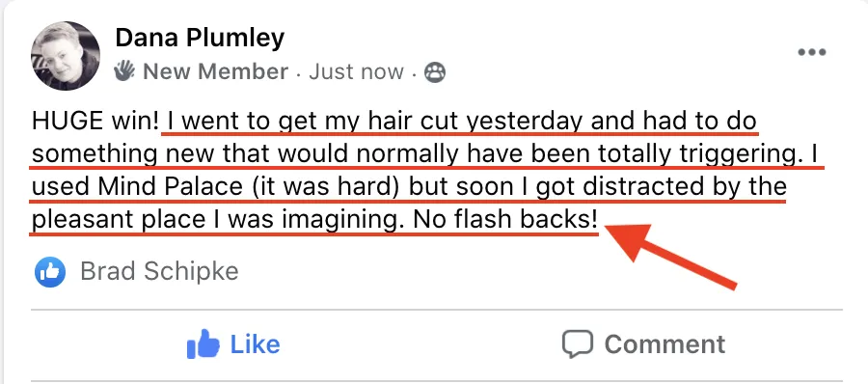Click the Like label text
868x384 pixels.
coord(256,344)
